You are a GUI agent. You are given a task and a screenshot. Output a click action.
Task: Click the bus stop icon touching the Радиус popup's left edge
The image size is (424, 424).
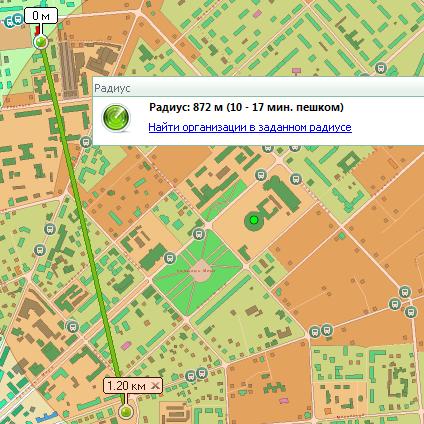coord(86,142)
